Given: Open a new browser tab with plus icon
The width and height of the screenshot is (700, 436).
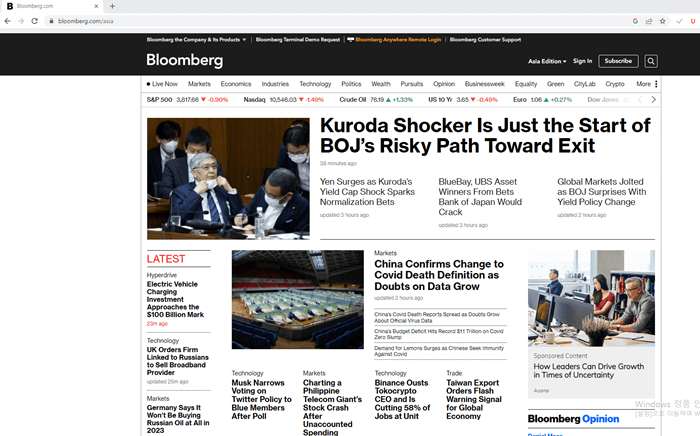Looking at the screenshot, I should click(x=112, y=6).
